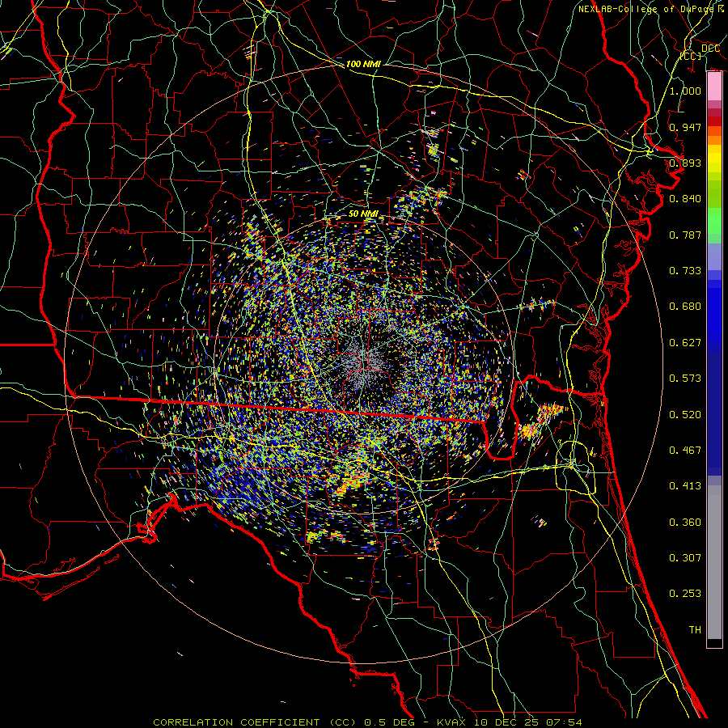Viewport: 728px width, 728px height.
Task: Click the "KVAX" radar site identifier
Action: tap(450, 722)
